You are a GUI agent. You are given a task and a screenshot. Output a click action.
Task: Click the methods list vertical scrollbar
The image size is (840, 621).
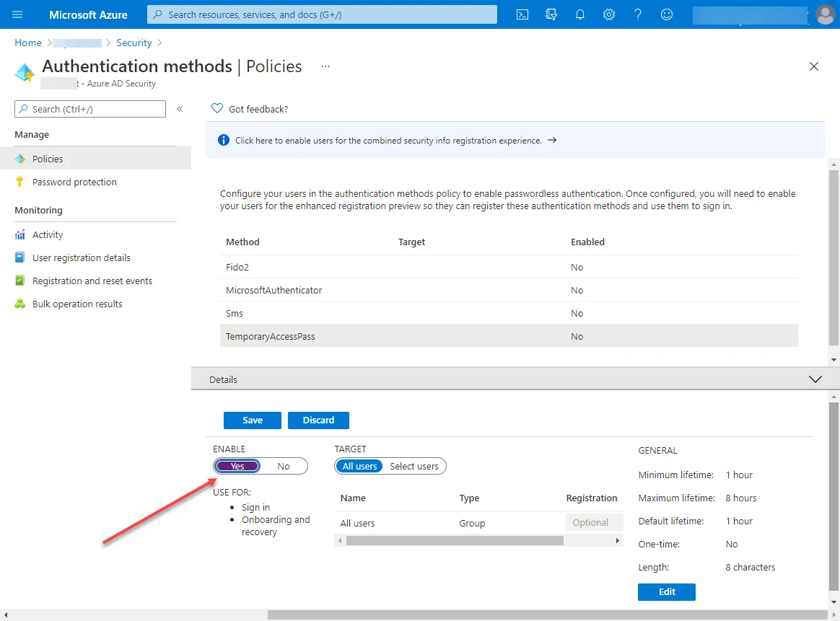coord(834,258)
